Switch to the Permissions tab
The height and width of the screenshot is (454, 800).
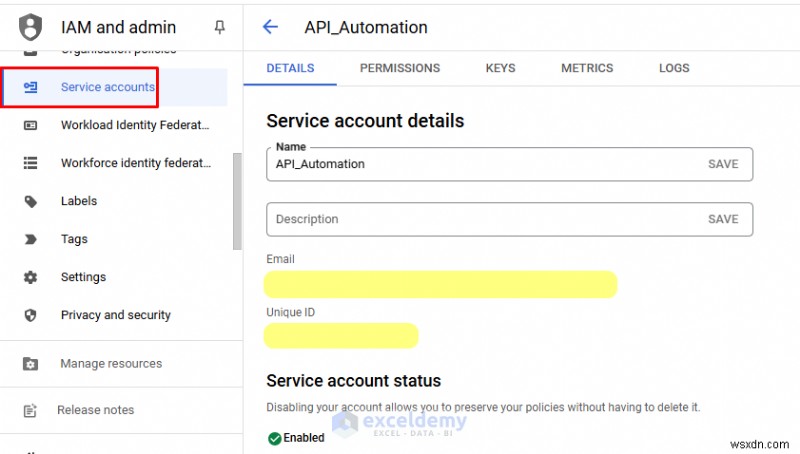tap(399, 68)
